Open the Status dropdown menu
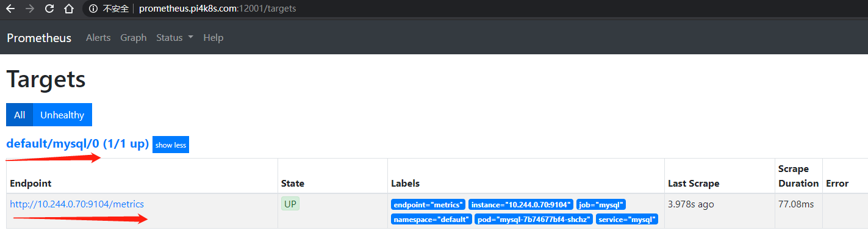This screenshot has height=233, width=868. (174, 38)
